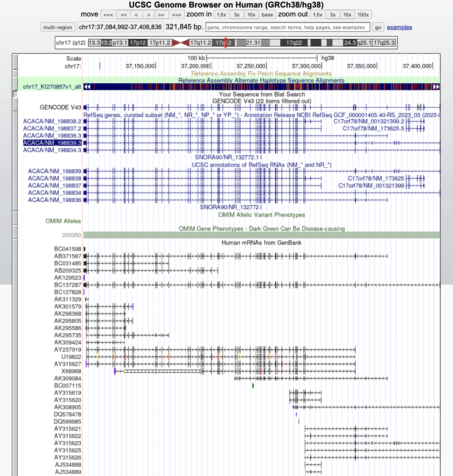The width and height of the screenshot is (453, 476).
Task: Select mRNA X68968
Action: [71, 371]
